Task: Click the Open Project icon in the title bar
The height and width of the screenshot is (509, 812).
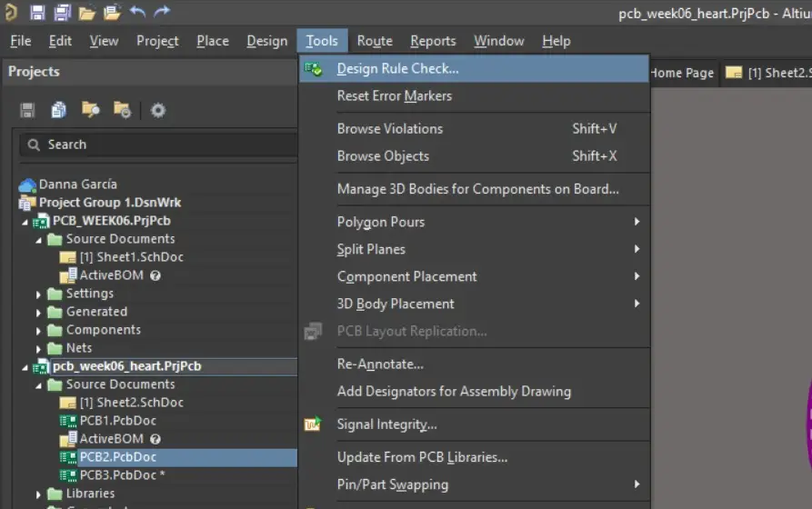Action: pyautogui.click(x=112, y=13)
